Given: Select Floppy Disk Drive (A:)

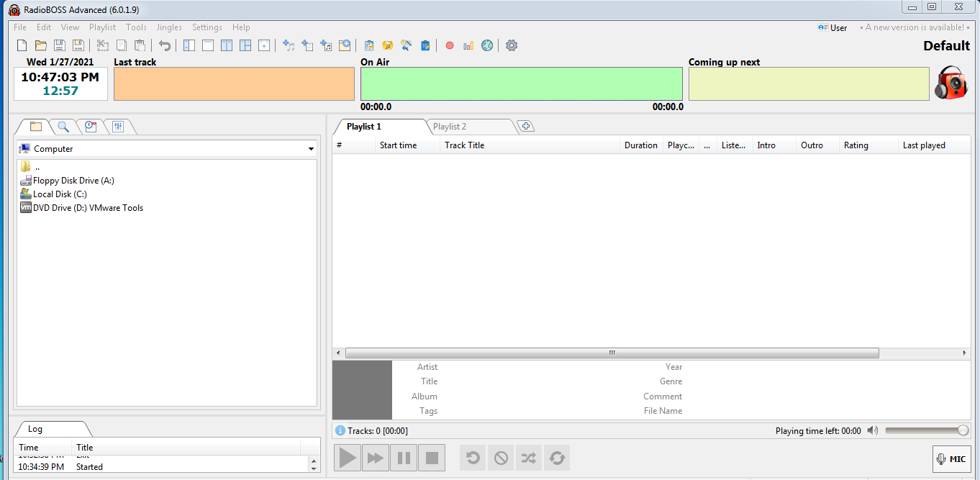Looking at the screenshot, I should tap(73, 181).
